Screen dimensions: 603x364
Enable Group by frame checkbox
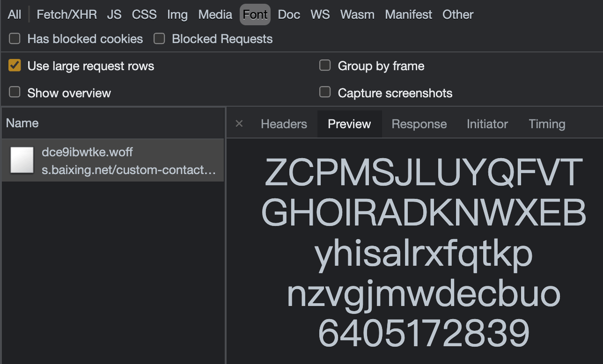pyautogui.click(x=325, y=66)
